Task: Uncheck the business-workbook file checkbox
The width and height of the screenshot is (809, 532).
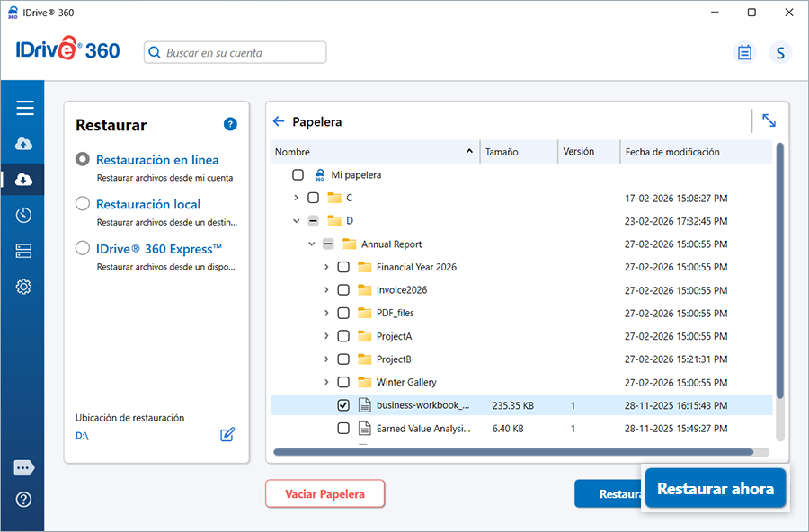Action: coord(343,405)
